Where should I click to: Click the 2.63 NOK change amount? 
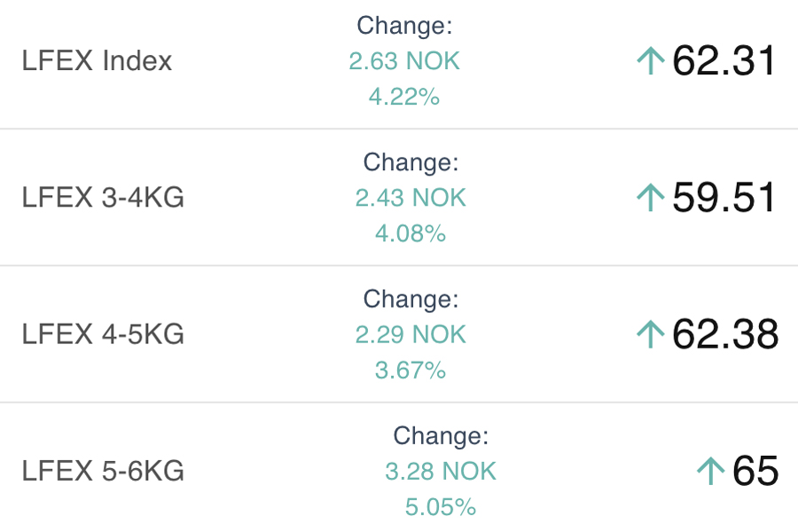[x=404, y=61]
